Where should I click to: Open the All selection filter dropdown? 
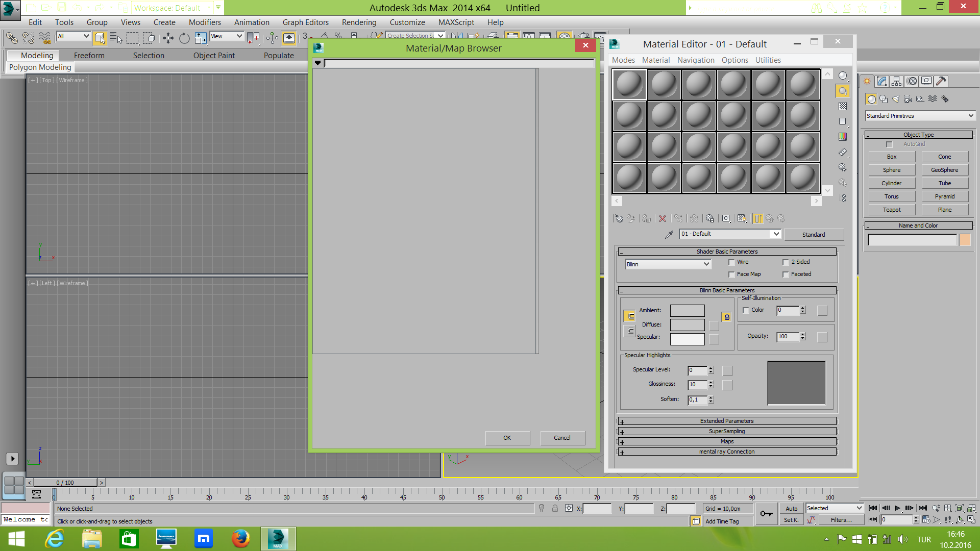pyautogui.click(x=73, y=36)
